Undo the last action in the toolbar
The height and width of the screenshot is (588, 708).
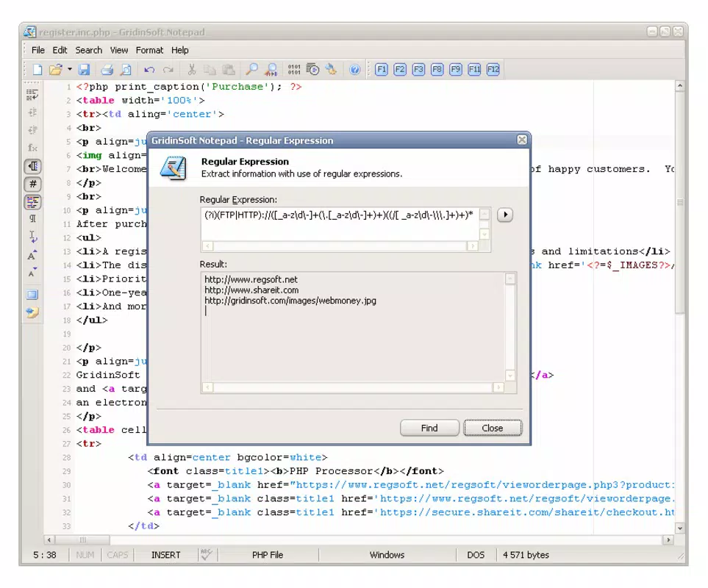[149, 70]
